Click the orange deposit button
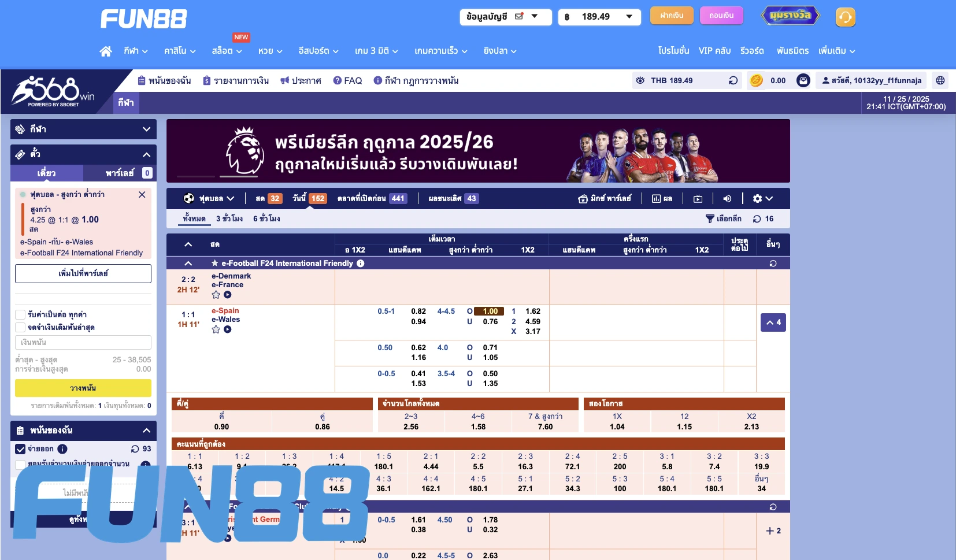956x560 pixels. point(671,16)
